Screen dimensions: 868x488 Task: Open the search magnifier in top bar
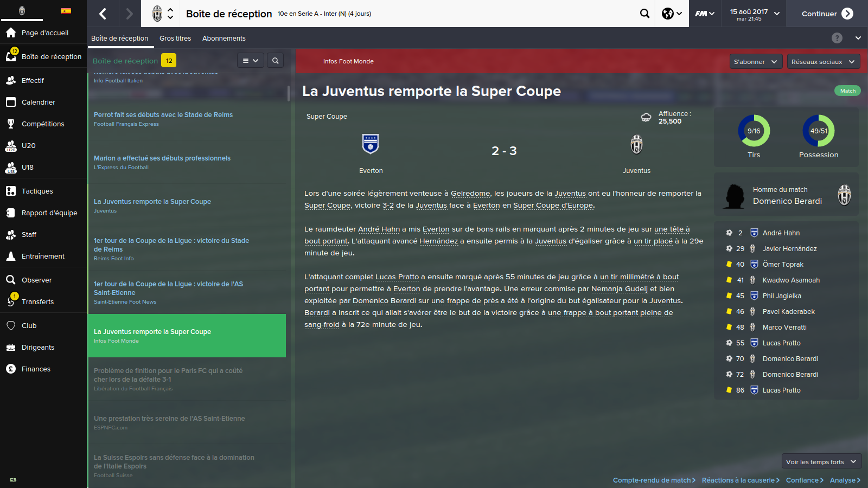pos(644,14)
